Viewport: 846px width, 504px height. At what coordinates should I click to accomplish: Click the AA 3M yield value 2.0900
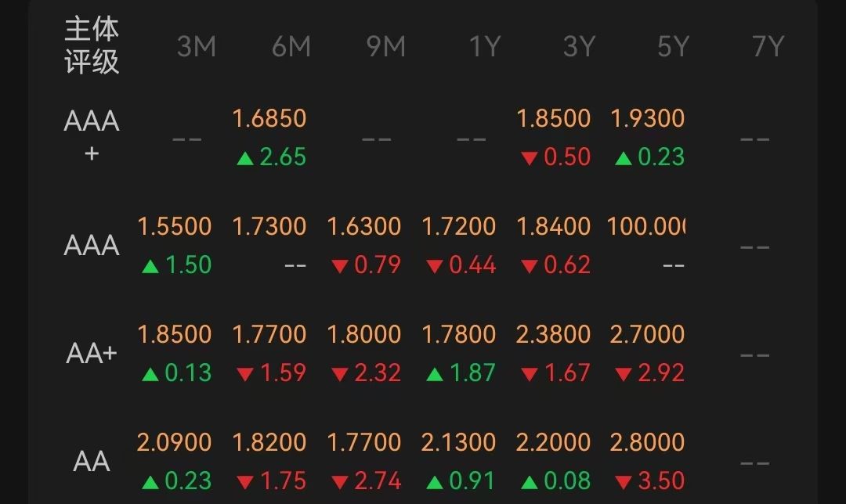pyautogui.click(x=174, y=442)
